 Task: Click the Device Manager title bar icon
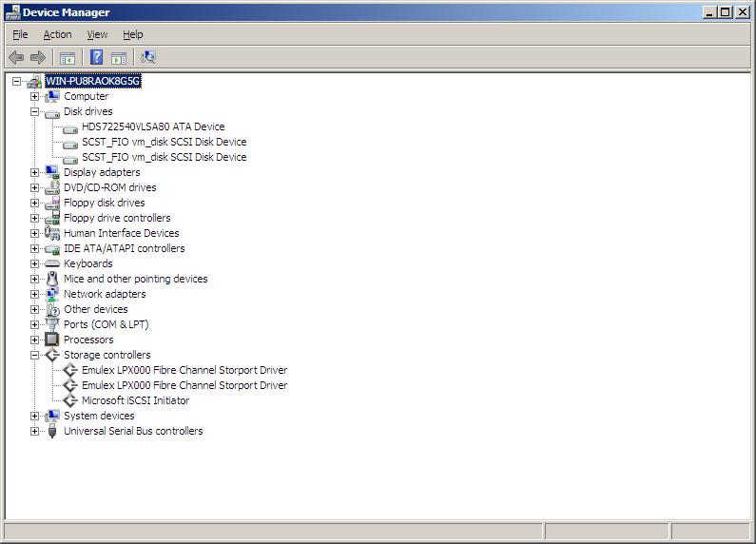tap(13, 12)
